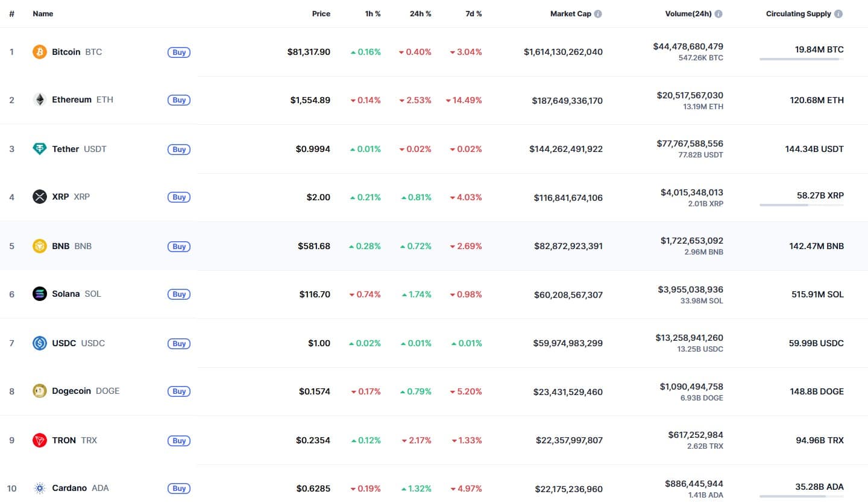Sort the table by 7d % column
Viewport: 868px width, 503px height.
point(473,14)
